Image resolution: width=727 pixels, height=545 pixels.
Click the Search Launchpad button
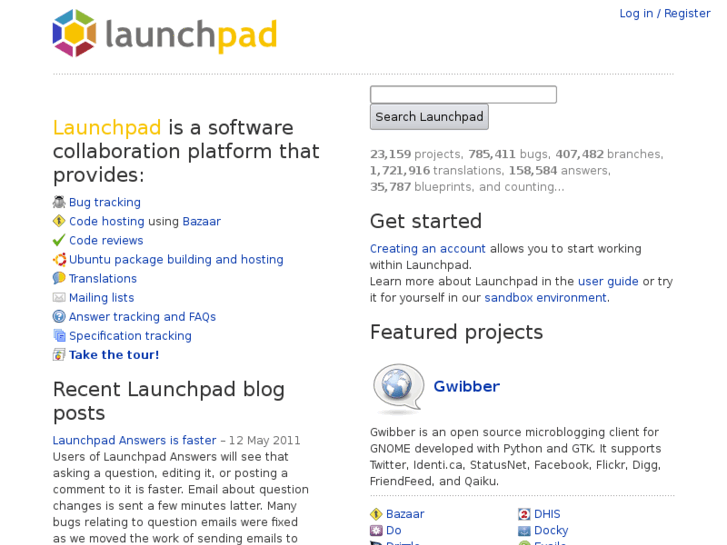point(429,117)
